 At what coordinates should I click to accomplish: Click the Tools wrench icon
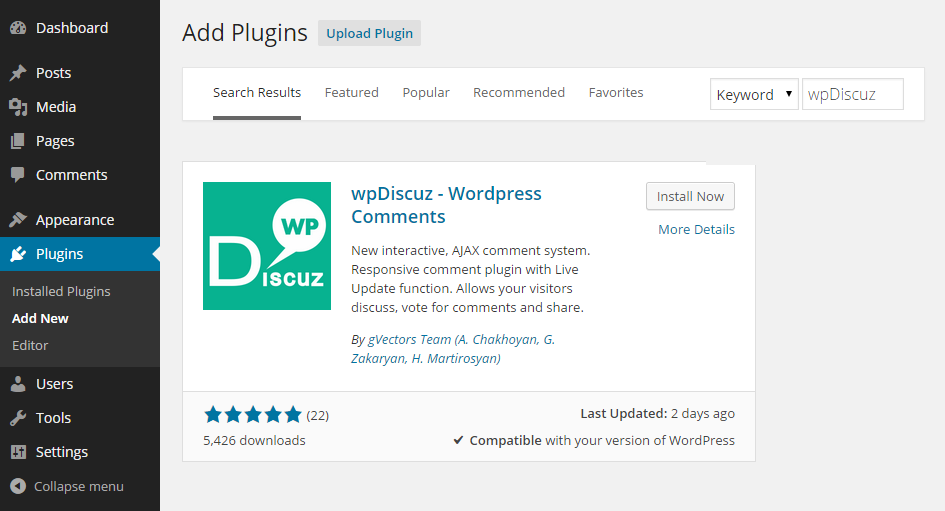pos(18,418)
